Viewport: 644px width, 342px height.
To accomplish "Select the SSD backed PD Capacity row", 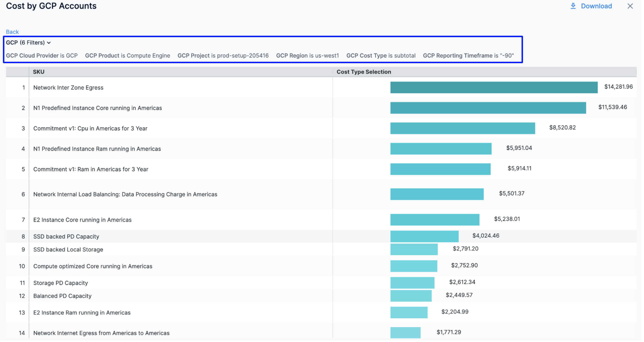I will click(66, 237).
